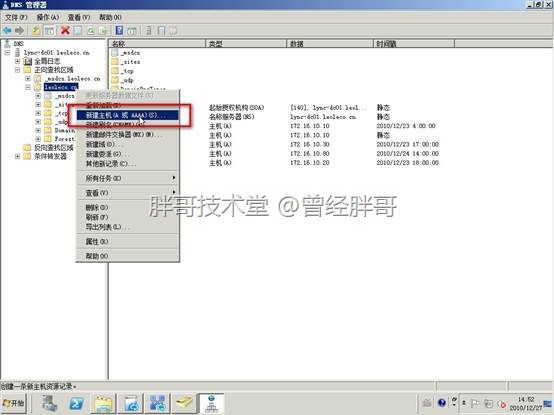Choose 新建邮件交换器(MX) from the context menu
The height and width of the screenshot is (415, 554).
(128, 135)
